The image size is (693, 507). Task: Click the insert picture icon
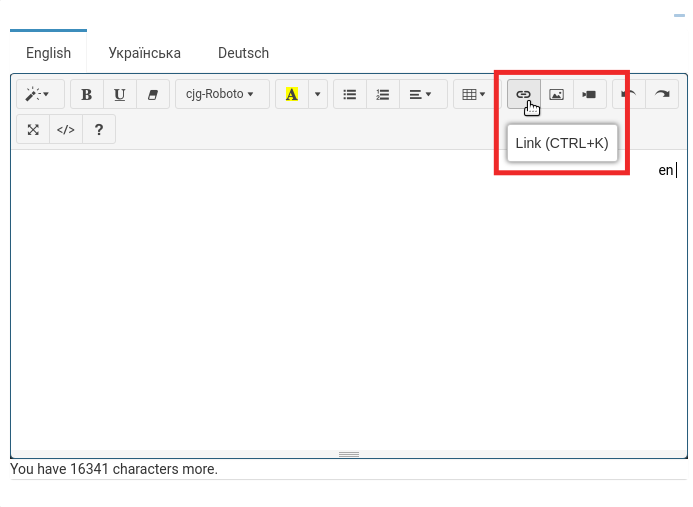pos(556,94)
